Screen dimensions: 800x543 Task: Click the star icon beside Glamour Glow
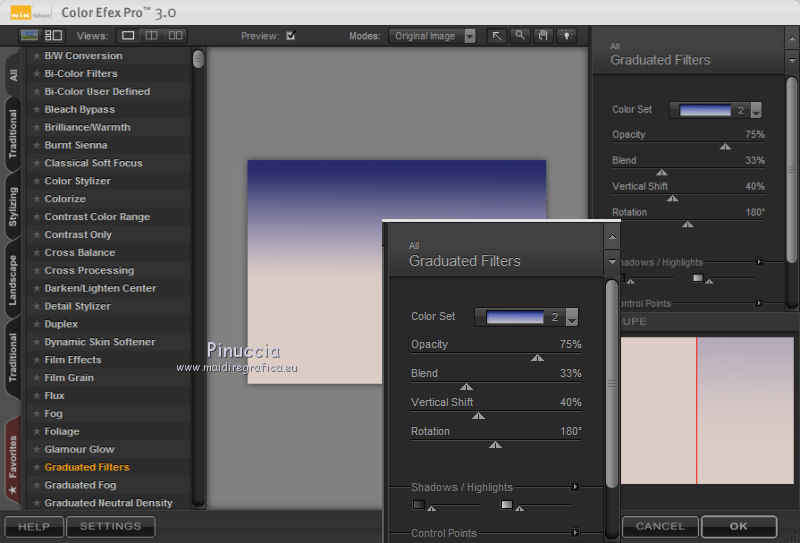click(37, 449)
